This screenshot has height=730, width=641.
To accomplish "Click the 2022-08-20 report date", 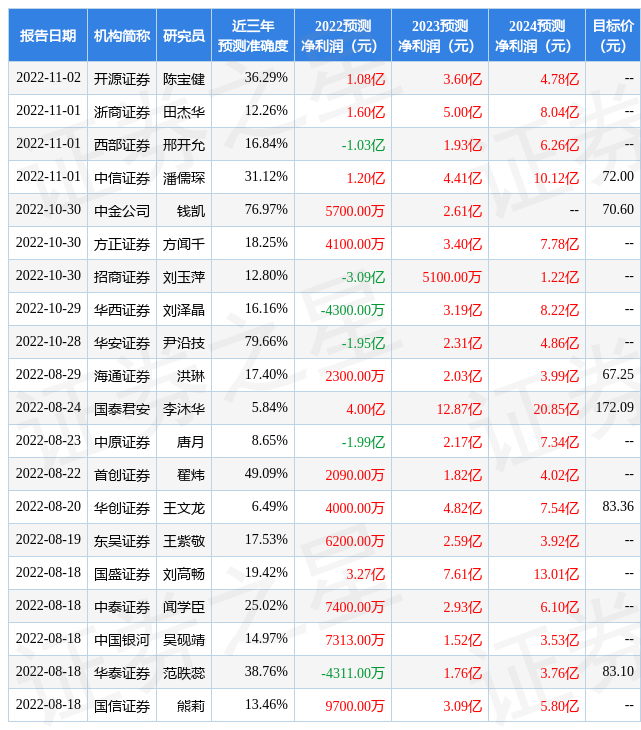I will click(x=48, y=506).
